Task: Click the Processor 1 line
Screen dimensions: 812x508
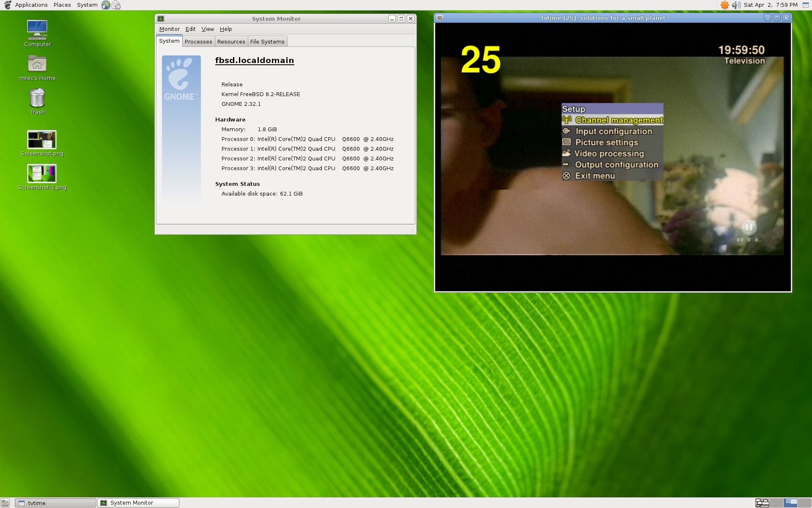Action: 307,149
